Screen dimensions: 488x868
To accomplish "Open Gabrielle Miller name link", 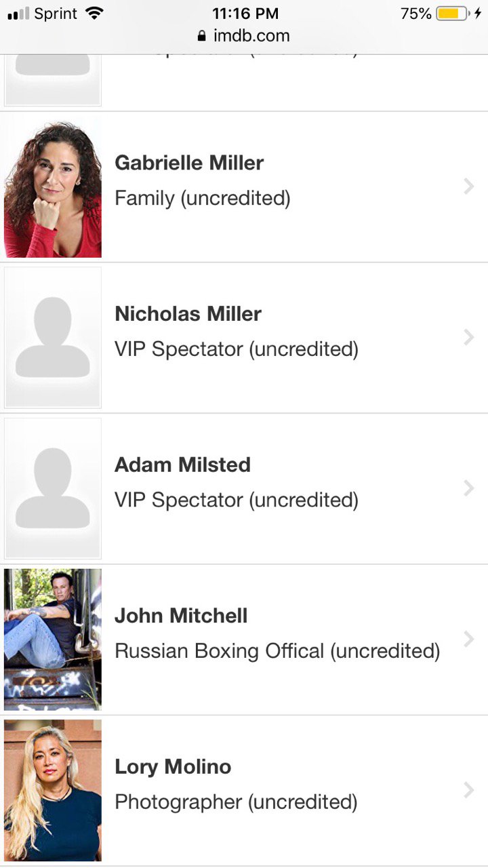I will click(189, 163).
